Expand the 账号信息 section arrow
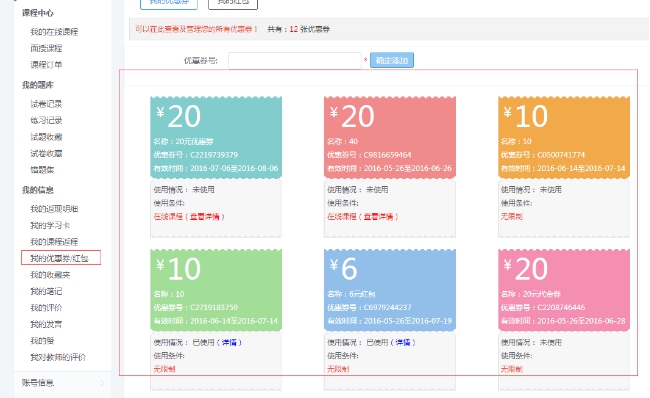 click(x=102, y=383)
